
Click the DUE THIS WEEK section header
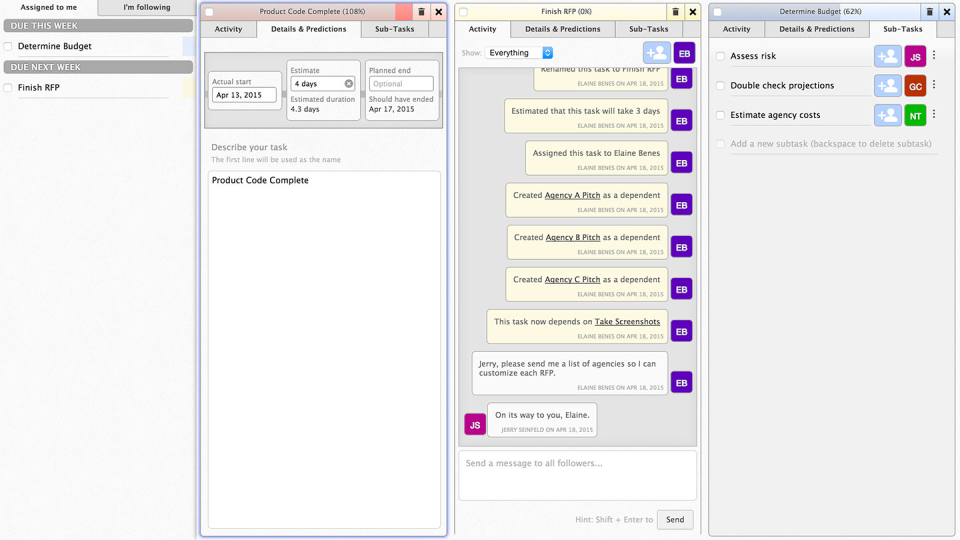[x=98, y=26]
